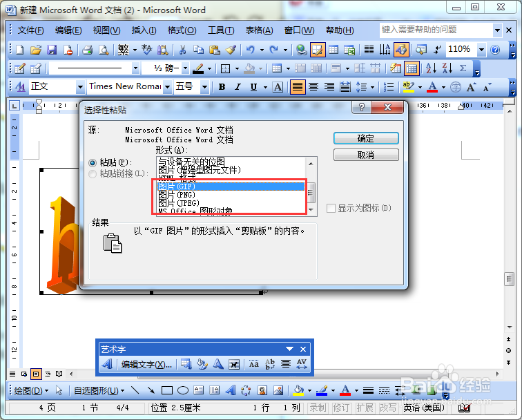Click the Insert Table icon
Viewport: 522px width, 420px height.
pos(333,50)
